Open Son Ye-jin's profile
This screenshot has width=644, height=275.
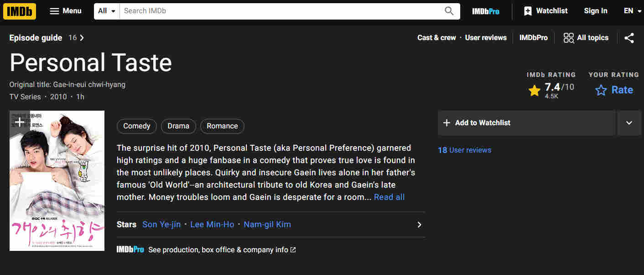click(161, 224)
